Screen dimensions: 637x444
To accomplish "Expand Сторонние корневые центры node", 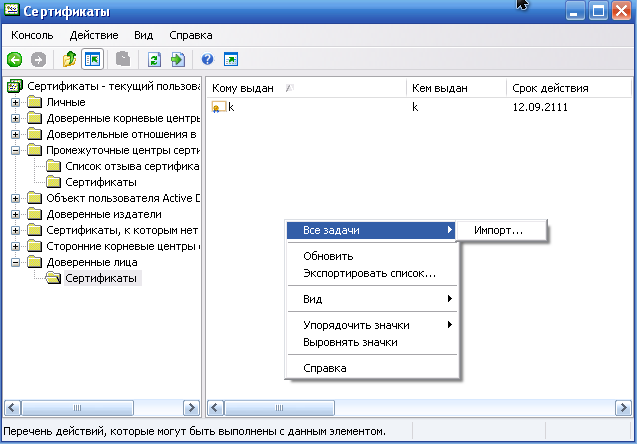I will (x=15, y=246).
